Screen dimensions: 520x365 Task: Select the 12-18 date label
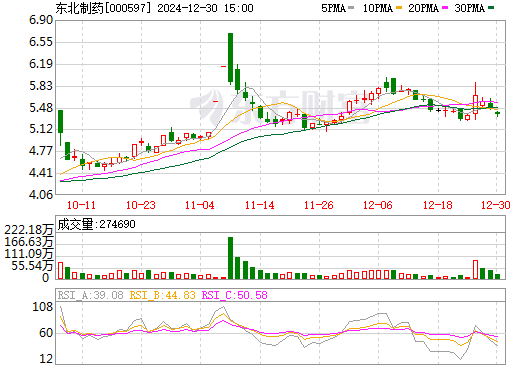pos(438,205)
